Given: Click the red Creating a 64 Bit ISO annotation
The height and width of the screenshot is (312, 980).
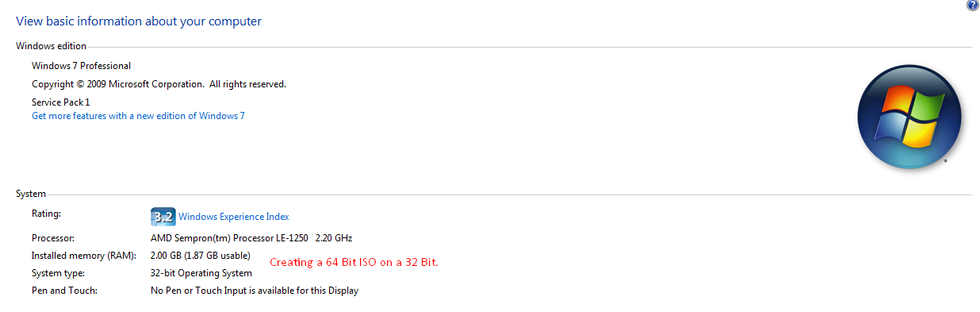Looking at the screenshot, I should (x=354, y=262).
